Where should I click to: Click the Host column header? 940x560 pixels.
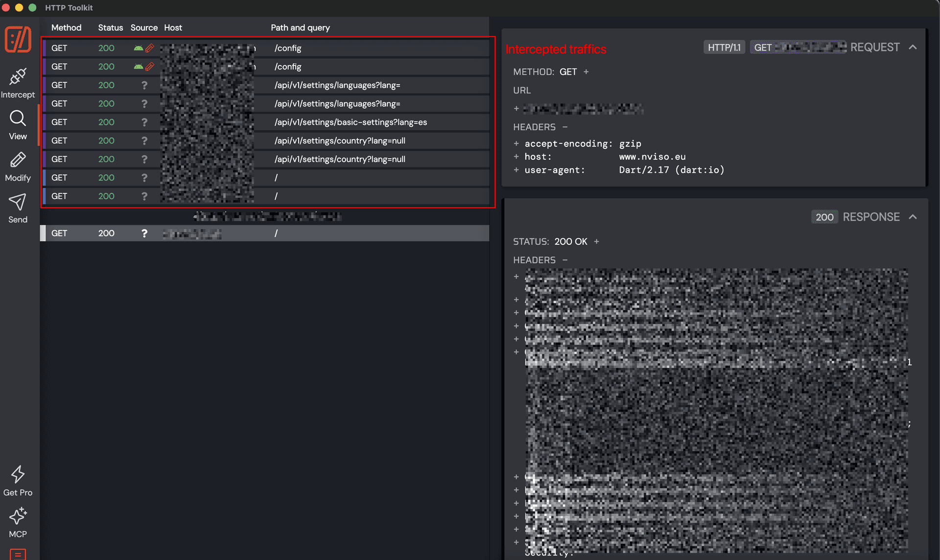[x=173, y=27]
